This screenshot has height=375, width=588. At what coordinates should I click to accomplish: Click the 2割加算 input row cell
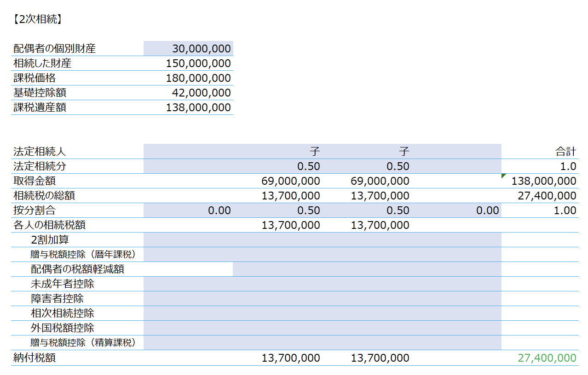coord(323,240)
